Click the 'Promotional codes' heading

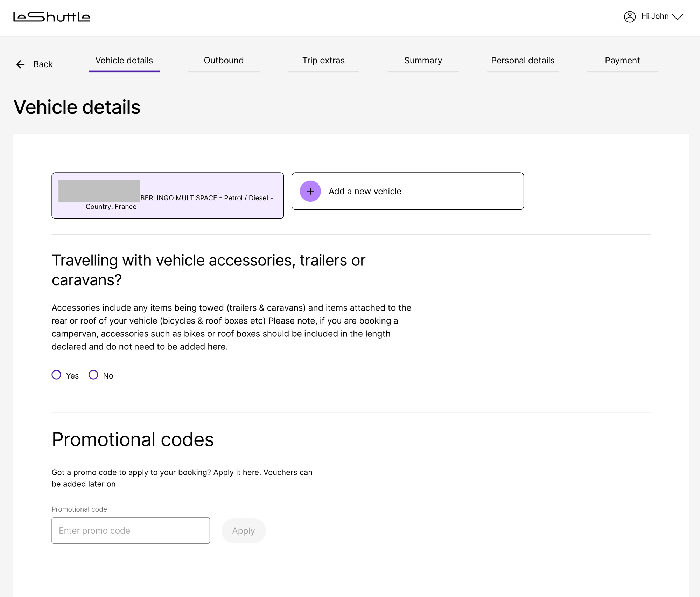coord(133,439)
